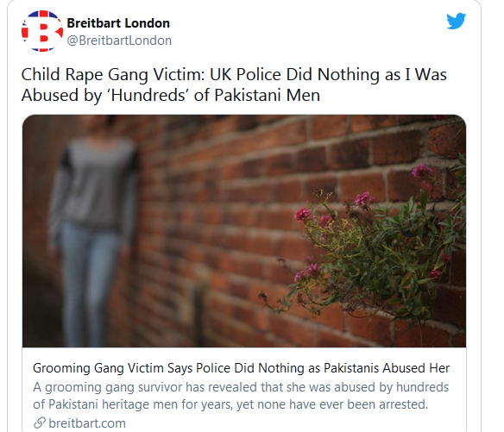Click the chain link icon beside breitbart.com
The height and width of the screenshot is (432, 504).
(40, 423)
